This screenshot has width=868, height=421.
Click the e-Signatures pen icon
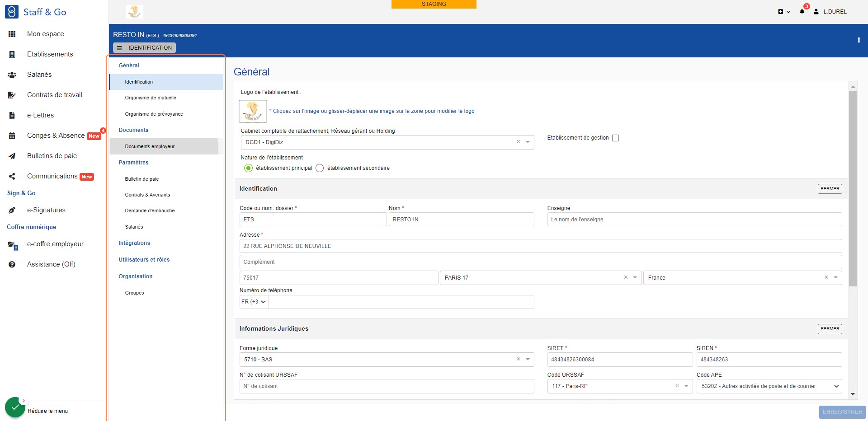[x=12, y=210]
